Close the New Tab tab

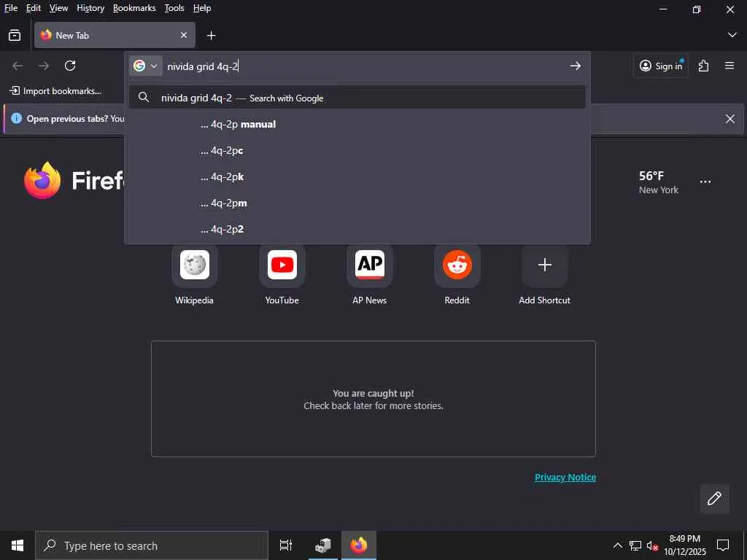[184, 35]
